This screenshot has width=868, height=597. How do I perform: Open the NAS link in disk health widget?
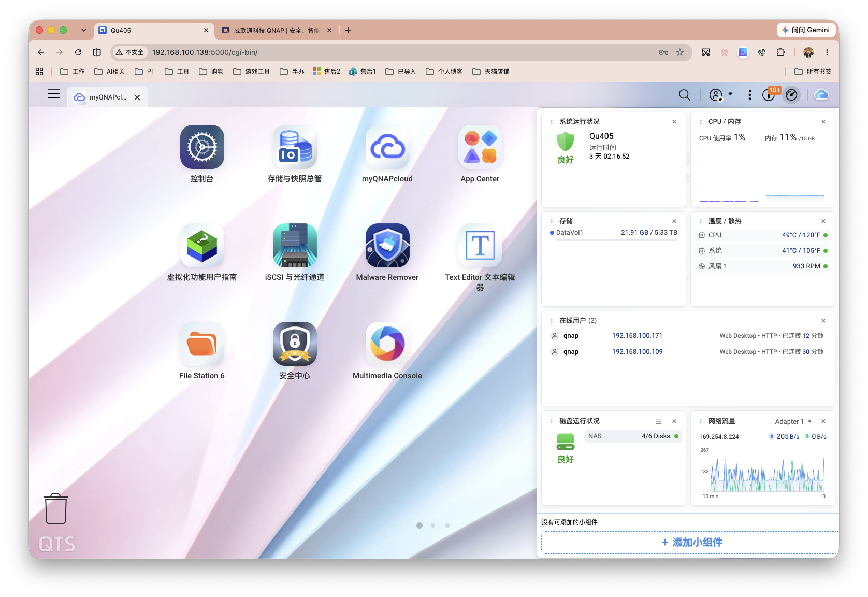pyautogui.click(x=595, y=436)
